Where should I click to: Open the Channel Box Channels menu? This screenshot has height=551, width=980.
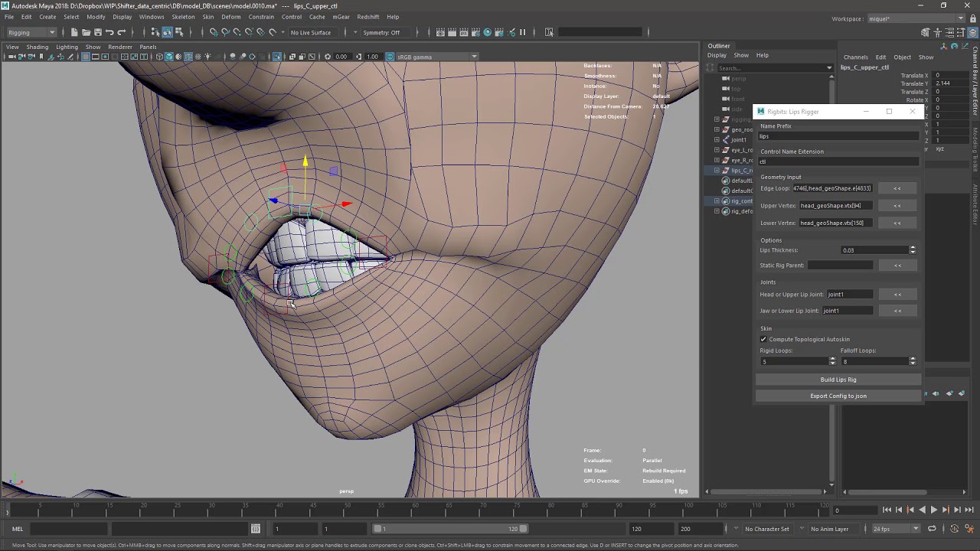tap(855, 57)
